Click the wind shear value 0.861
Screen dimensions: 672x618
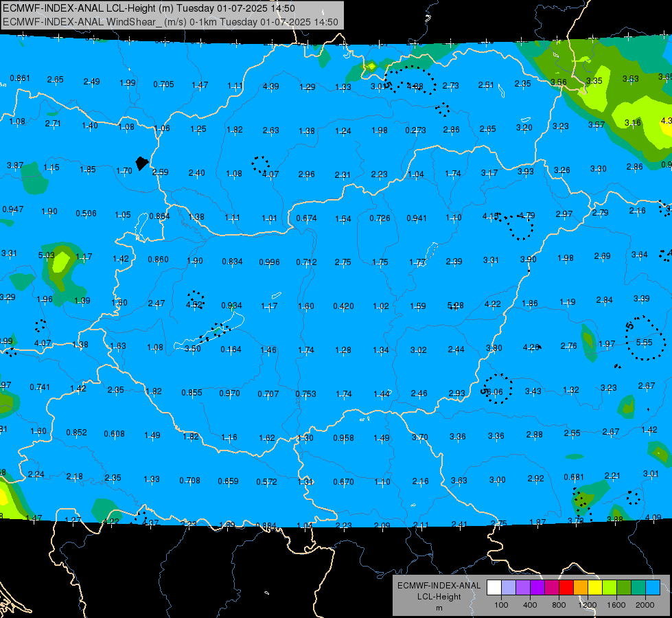20,78
